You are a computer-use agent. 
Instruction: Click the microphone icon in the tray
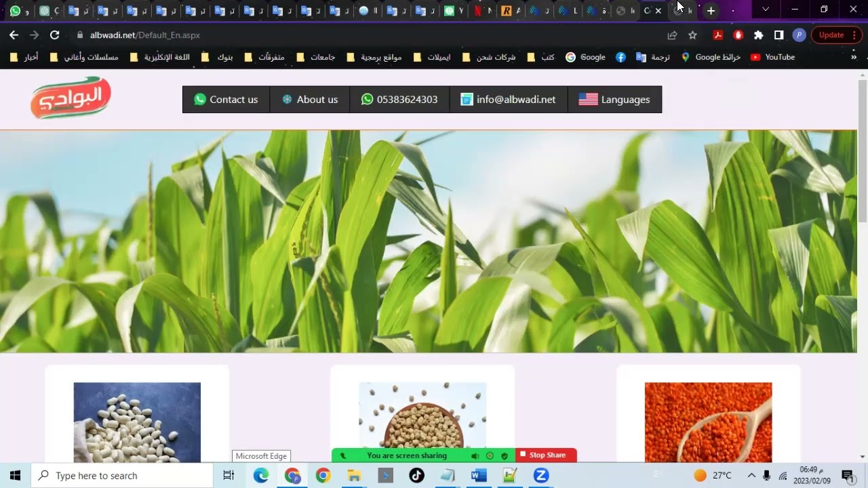(x=767, y=475)
